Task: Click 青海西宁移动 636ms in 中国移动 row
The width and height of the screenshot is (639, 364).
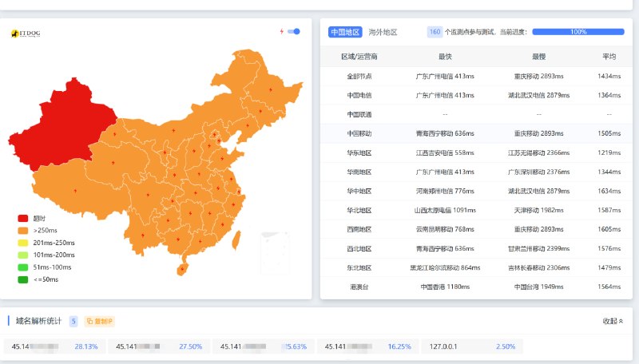Action: click(x=445, y=133)
